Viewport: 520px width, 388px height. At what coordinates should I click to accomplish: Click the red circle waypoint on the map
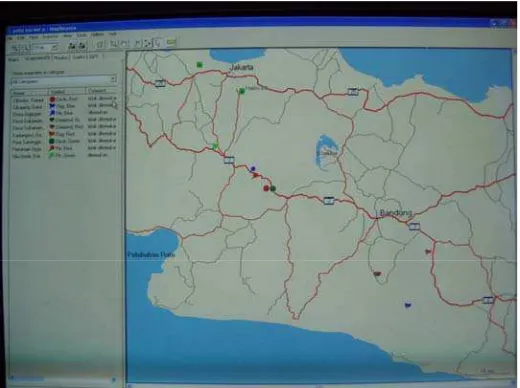coord(266,189)
